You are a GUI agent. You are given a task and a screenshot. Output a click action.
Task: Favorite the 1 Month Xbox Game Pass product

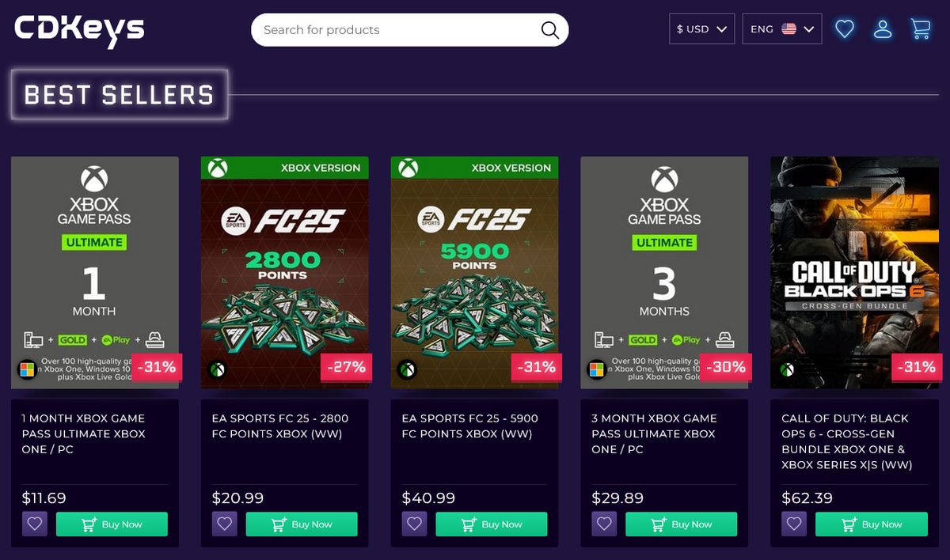point(34,523)
